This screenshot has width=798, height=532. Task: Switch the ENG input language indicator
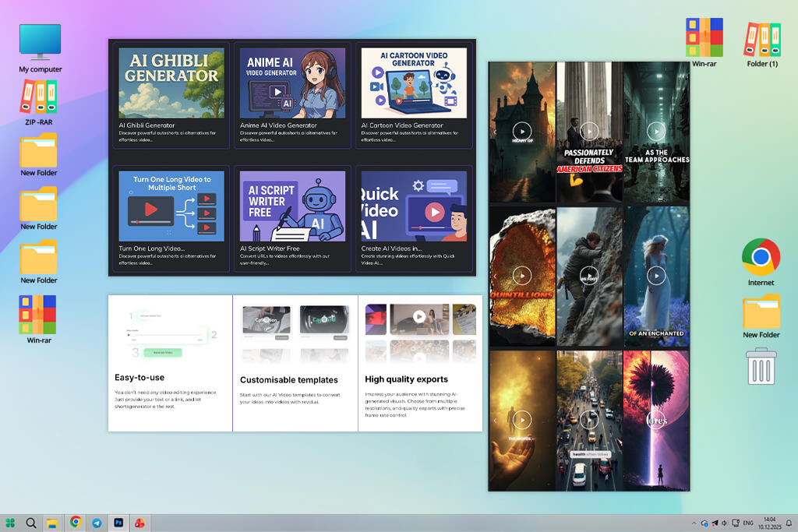(748, 523)
